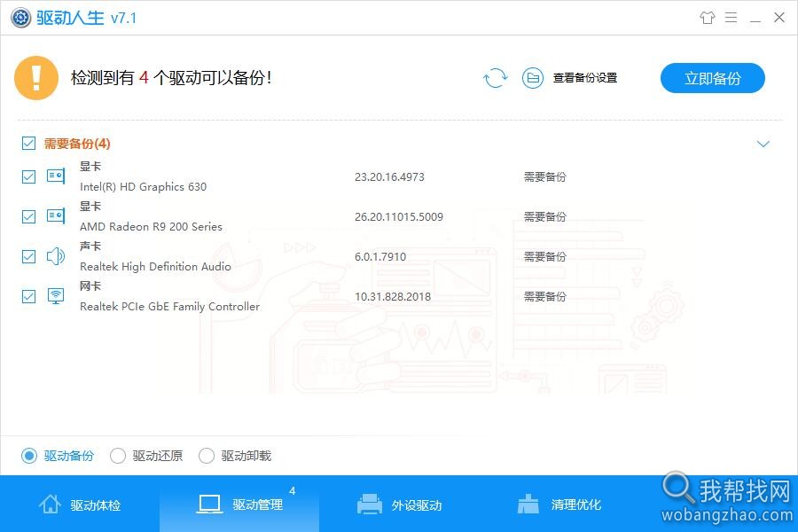Switch to 驱动体检 tab
Screen dimensions: 798x532
(80, 504)
